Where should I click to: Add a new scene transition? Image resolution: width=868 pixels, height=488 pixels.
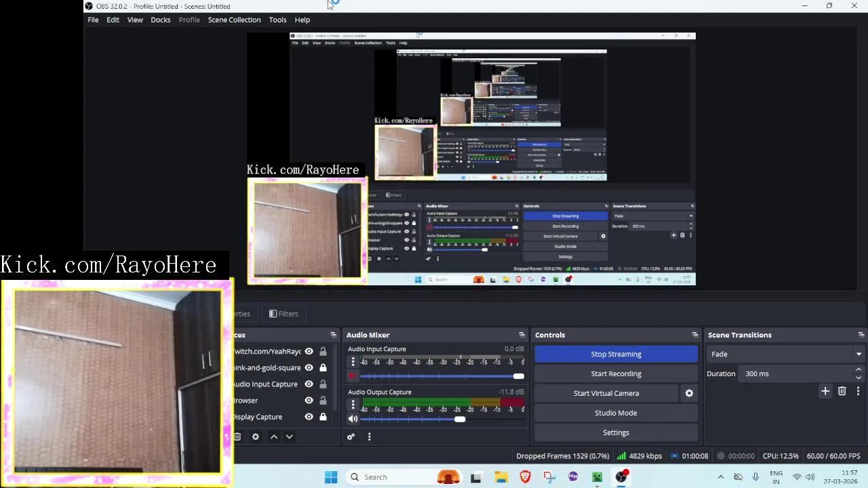(825, 391)
